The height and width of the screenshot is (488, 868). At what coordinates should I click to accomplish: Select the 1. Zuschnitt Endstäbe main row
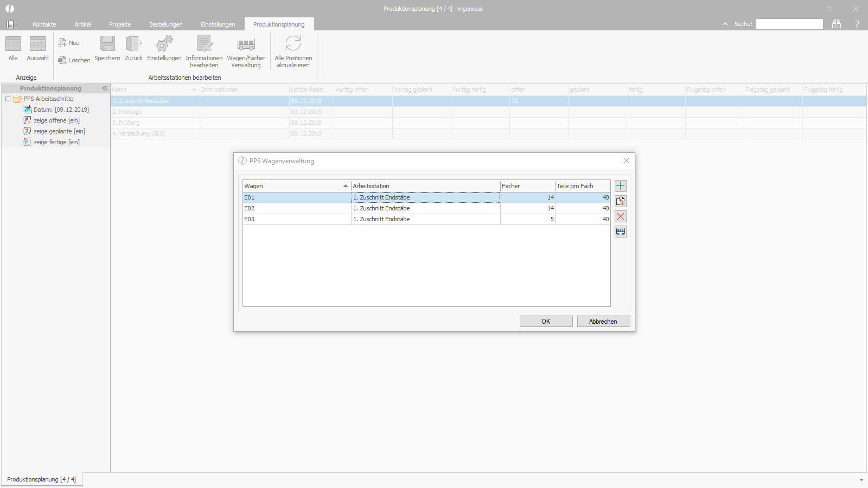[x=488, y=101]
